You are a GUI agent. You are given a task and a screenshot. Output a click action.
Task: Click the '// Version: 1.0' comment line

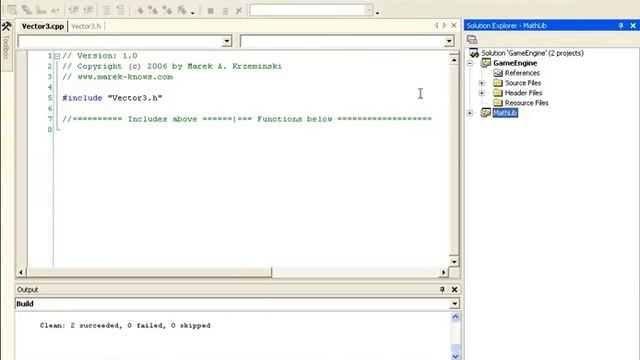point(100,56)
